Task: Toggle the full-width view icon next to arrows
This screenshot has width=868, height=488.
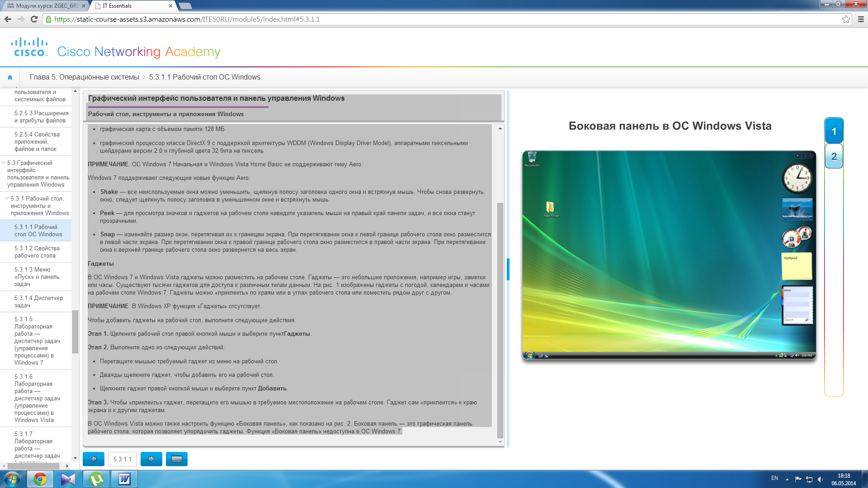Action: (x=177, y=459)
